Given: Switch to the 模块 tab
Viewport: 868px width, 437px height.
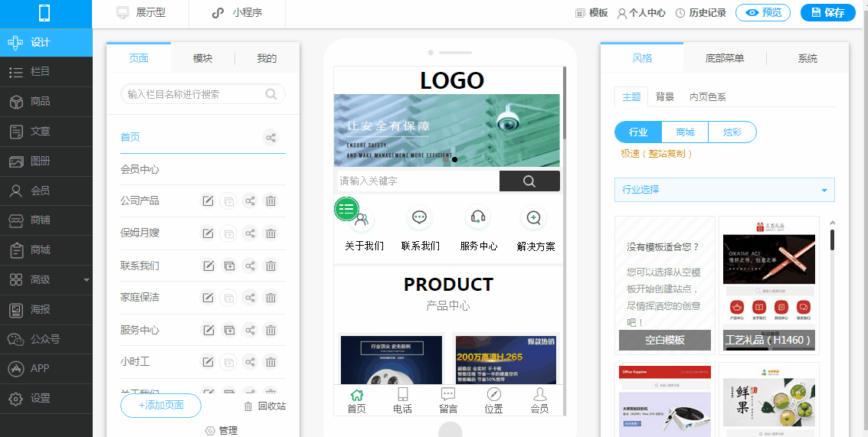Looking at the screenshot, I should pos(202,58).
